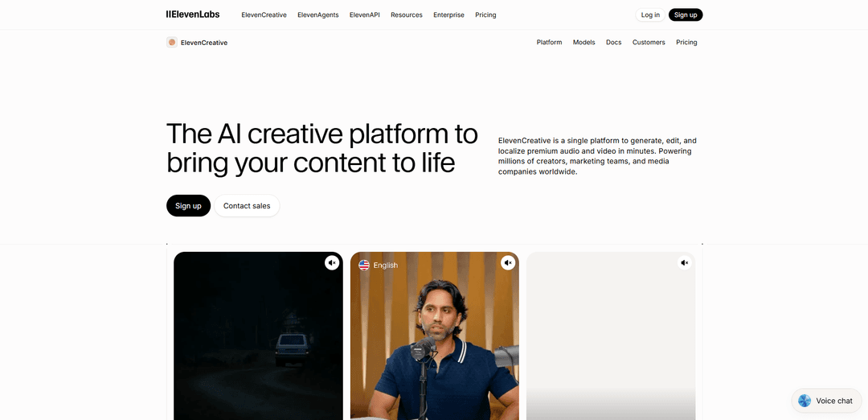
Task: Play the dark forest car video
Action: (258, 336)
